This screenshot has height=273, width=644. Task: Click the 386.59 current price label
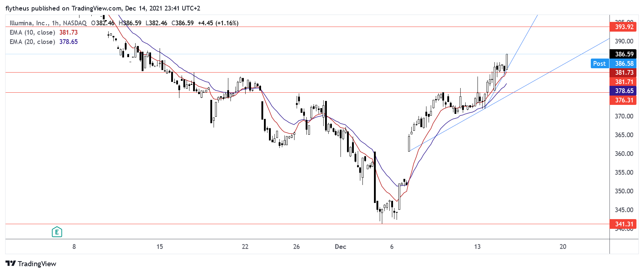(623, 54)
